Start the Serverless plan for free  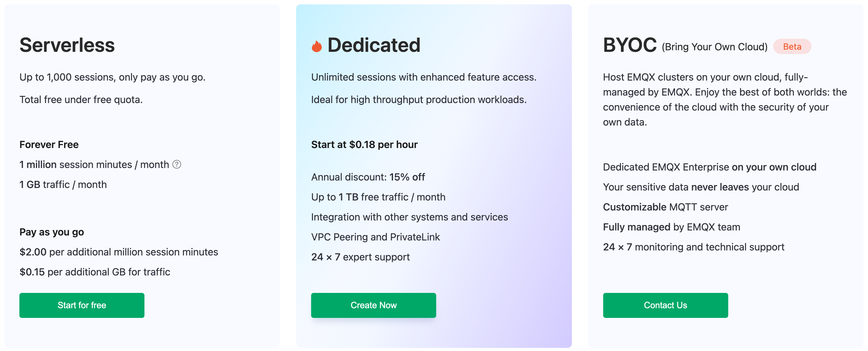(82, 305)
